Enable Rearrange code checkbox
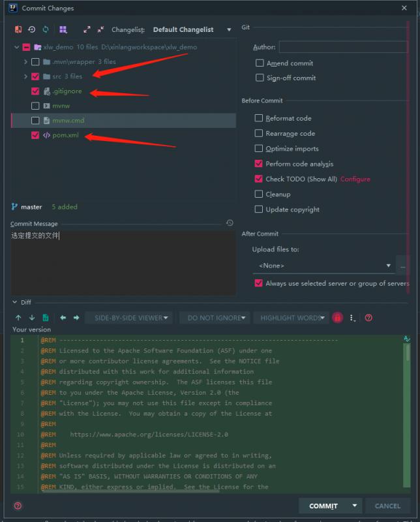The image size is (420, 522). [259, 133]
